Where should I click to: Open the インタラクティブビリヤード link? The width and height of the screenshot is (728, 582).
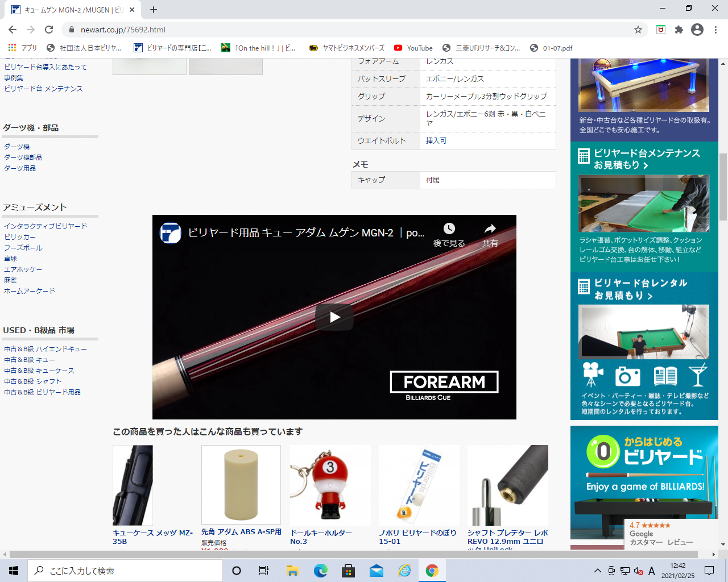45,226
